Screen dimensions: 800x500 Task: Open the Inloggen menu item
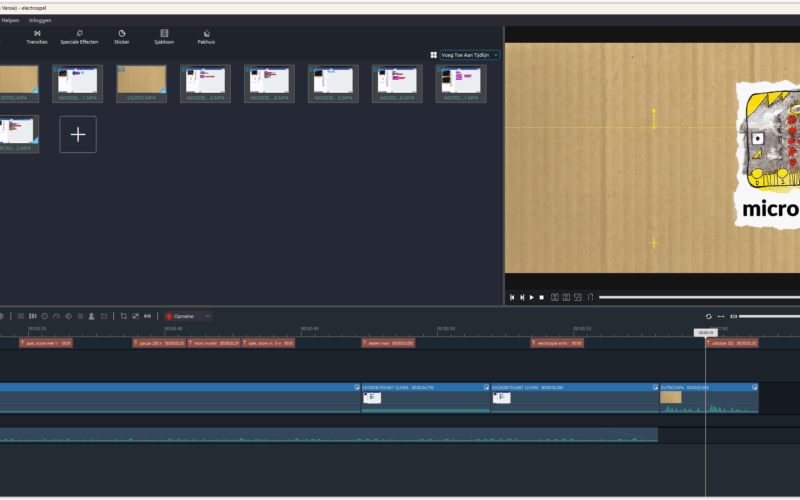pyautogui.click(x=40, y=20)
